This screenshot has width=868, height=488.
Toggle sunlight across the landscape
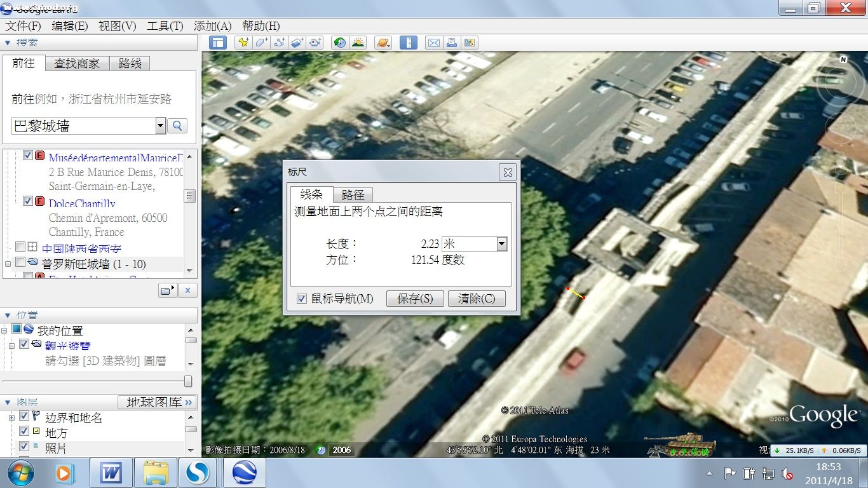358,43
